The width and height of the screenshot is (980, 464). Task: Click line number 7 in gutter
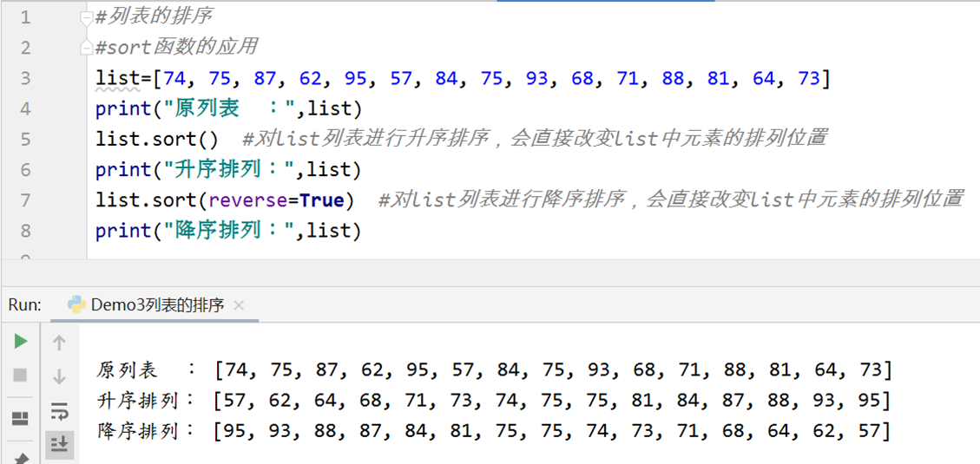25,199
